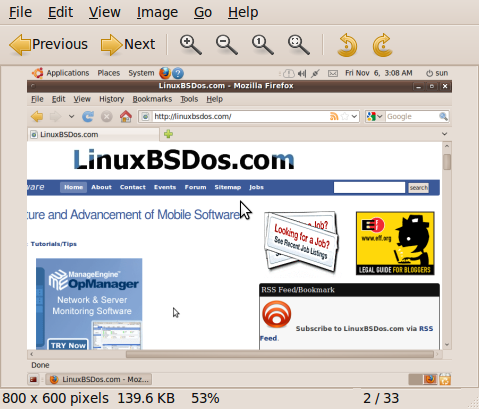Go to the Previous image
This screenshot has height=409, width=479.
[49, 44]
